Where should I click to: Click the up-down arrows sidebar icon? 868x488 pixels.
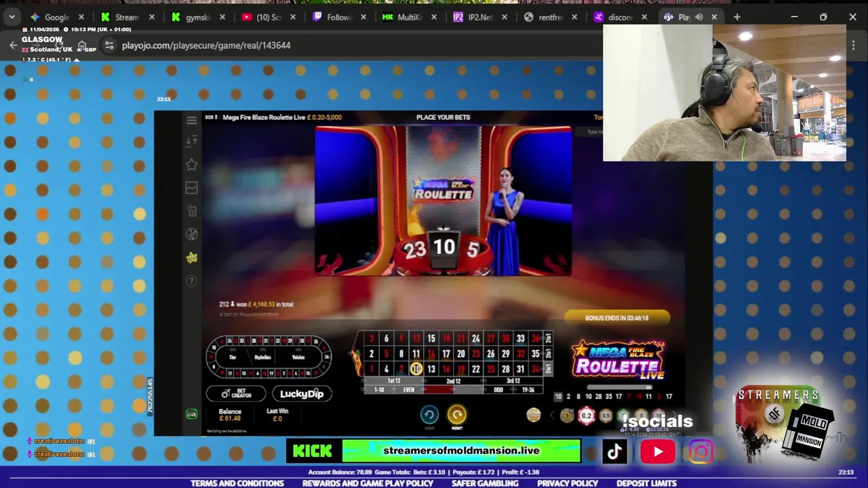[191, 141]
